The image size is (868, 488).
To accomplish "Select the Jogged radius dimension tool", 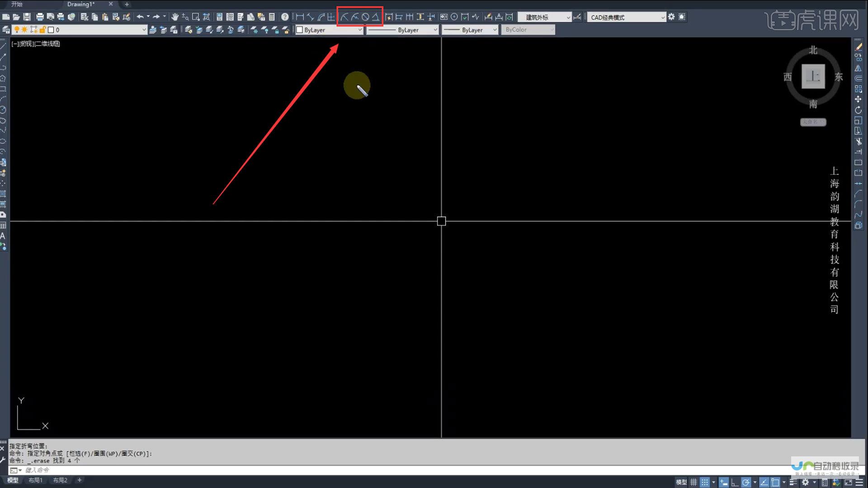I will [355, 17].
